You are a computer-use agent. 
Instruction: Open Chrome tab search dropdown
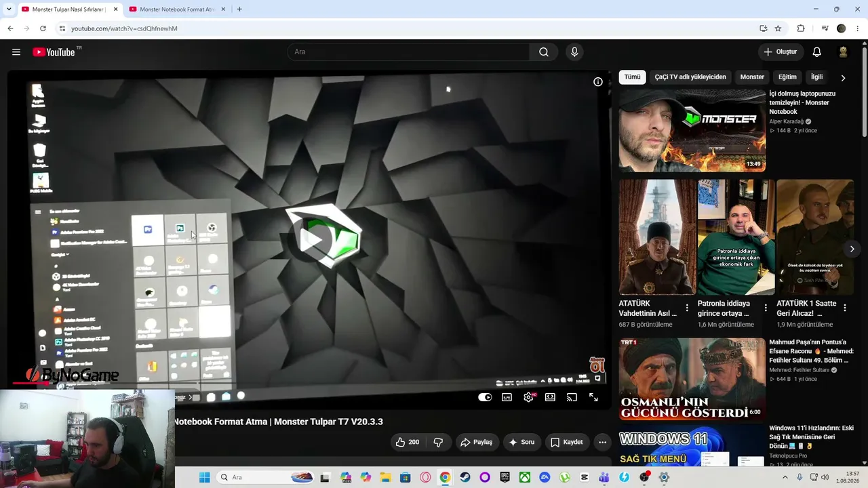(9, 9)
